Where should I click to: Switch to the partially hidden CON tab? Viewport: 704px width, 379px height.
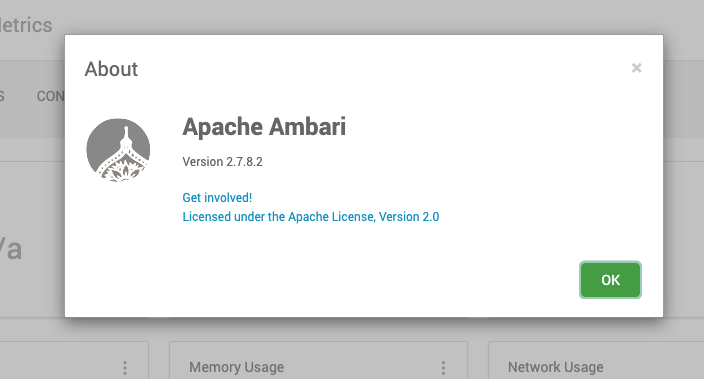tap(50, 96)
